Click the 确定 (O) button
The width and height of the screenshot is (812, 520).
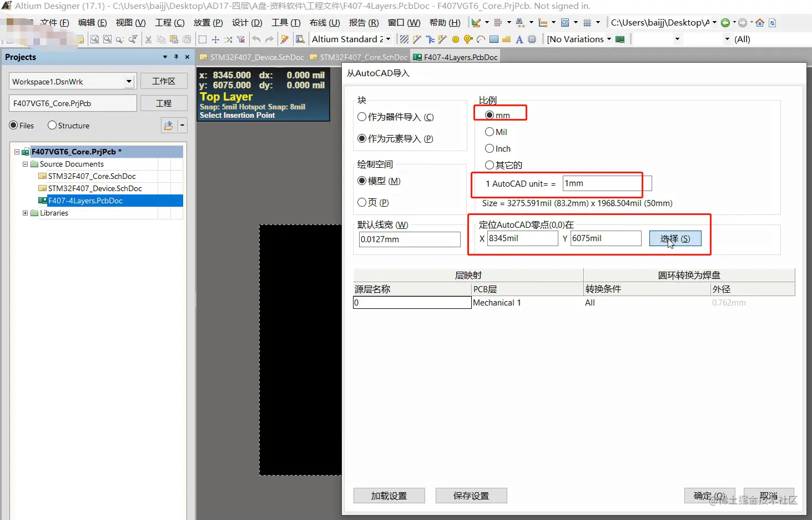coord(709,496)
